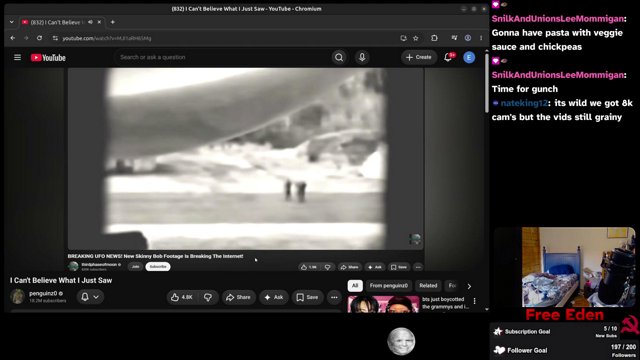Expand the tab search chevron
Viewport: 640px width, 360px height.
coord(11,22)
